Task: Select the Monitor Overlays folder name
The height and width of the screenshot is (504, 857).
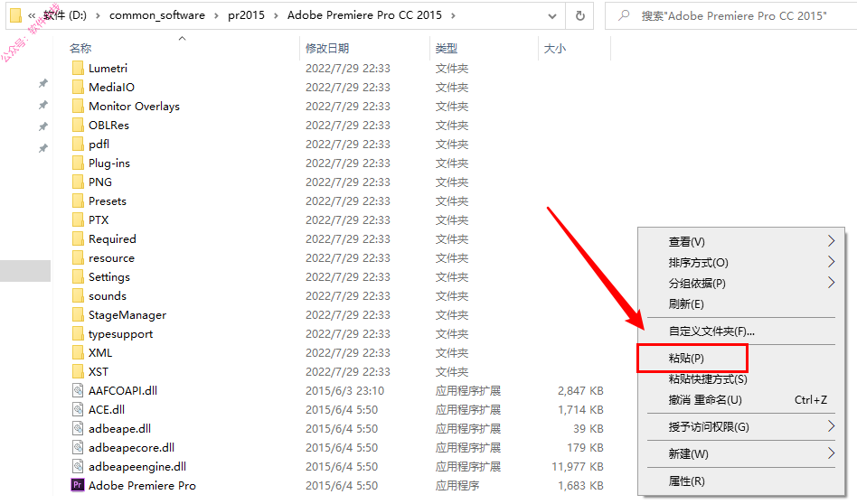Action: coord(134,107)
